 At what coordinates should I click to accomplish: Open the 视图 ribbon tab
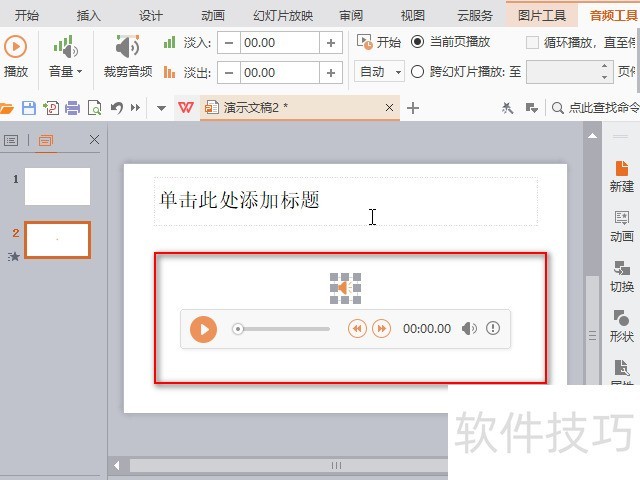[x=413, y=16]
